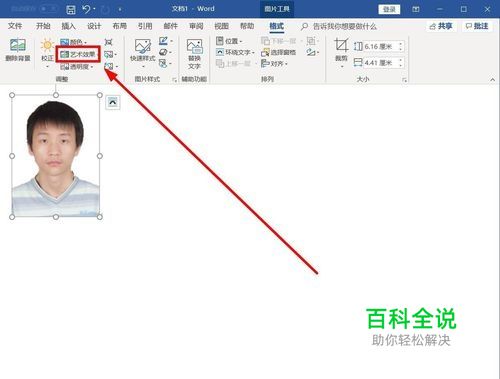Open the Position (位置) dropdown
The width and height of the screenshot is (500, 379).
pos(229,41)
